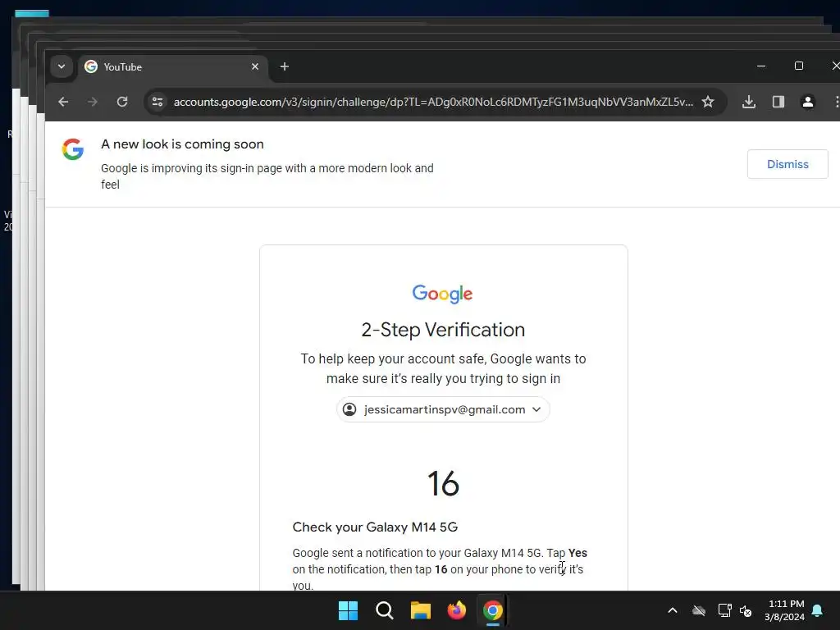
Task: Click the disabled forward navigation arrow
Action: coord(93,102)
